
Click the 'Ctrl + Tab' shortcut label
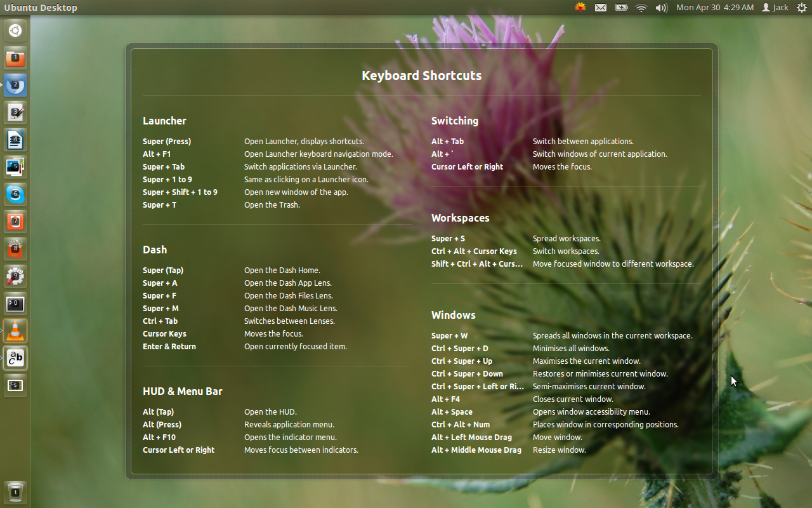[160, 321]
